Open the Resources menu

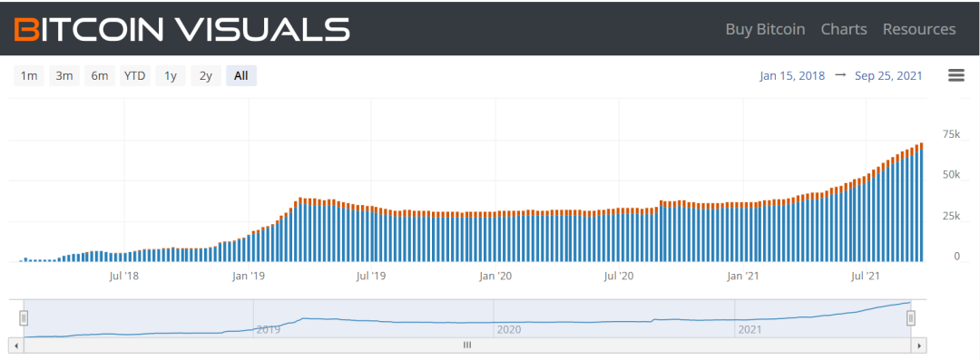click(918, 29)
